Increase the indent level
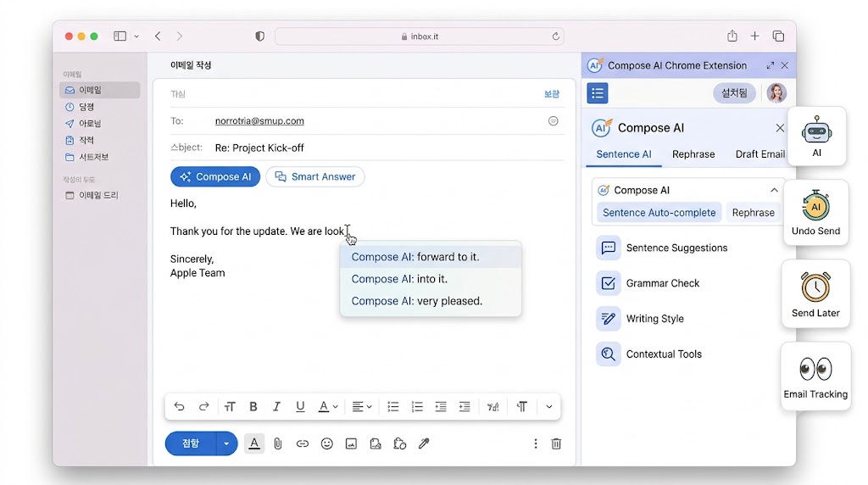 pos(465,407)
